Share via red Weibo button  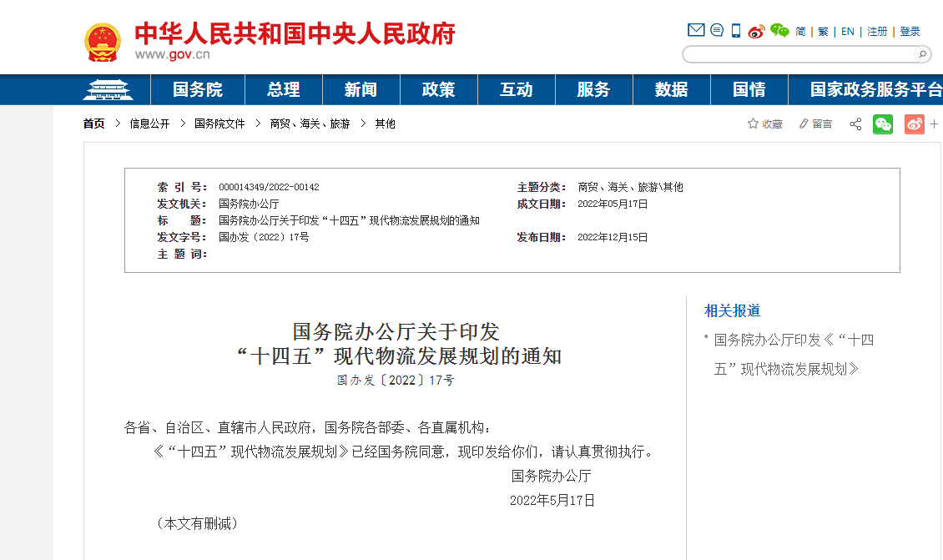[x=914, y=124]
